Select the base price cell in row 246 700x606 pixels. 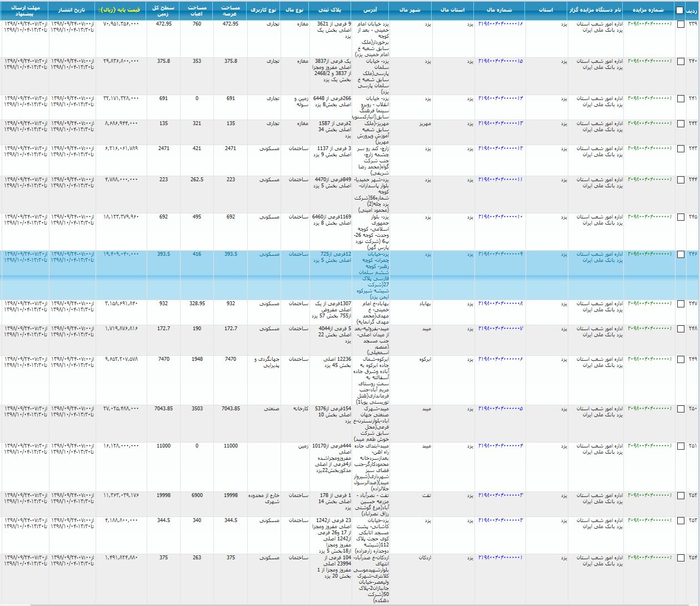tap(121, 254)
